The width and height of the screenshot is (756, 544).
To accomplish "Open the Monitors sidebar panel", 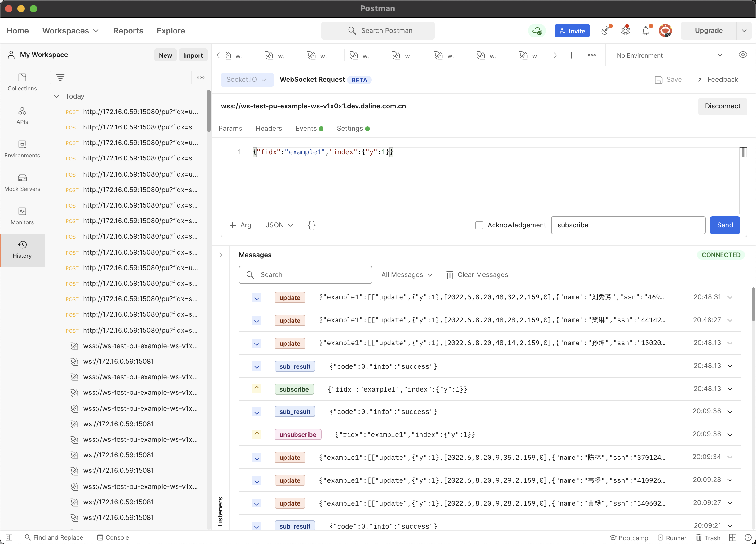I will tap(22, 216).
